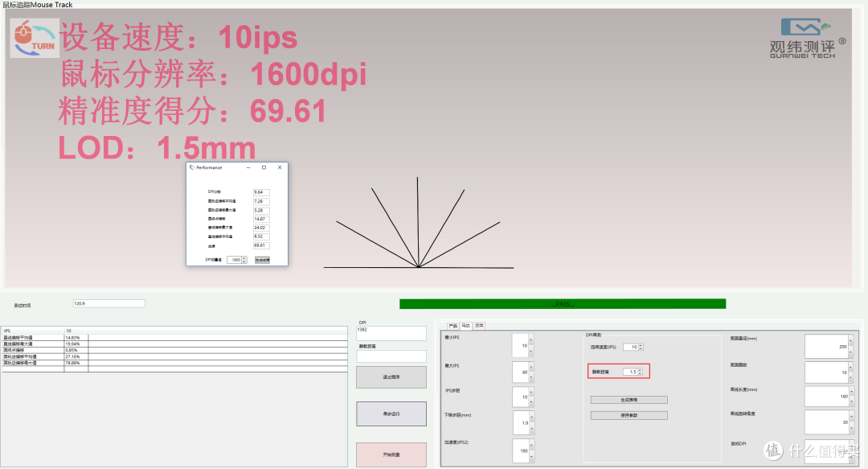Increase the IPS步距 stepper value
This screenshot has height=469, width=868.
531,392
